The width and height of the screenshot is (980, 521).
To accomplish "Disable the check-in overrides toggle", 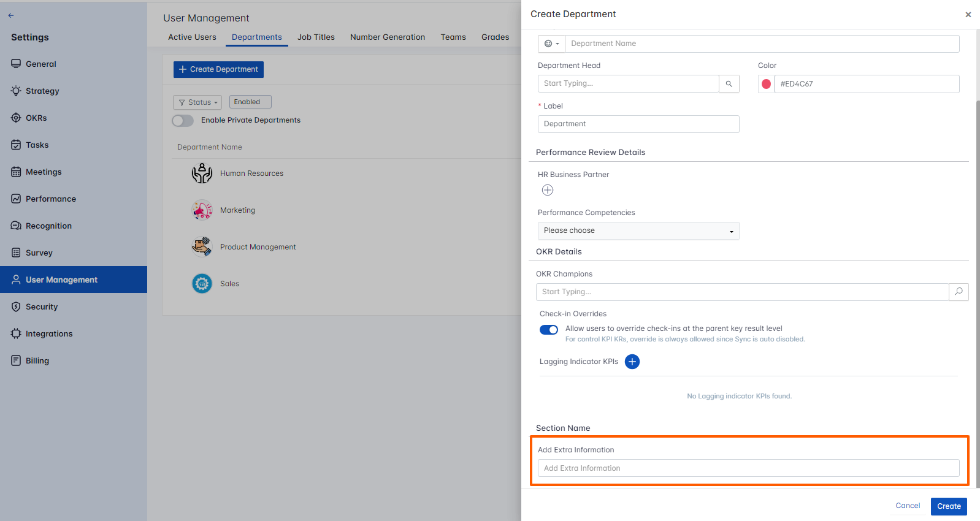I will [549, 330].
